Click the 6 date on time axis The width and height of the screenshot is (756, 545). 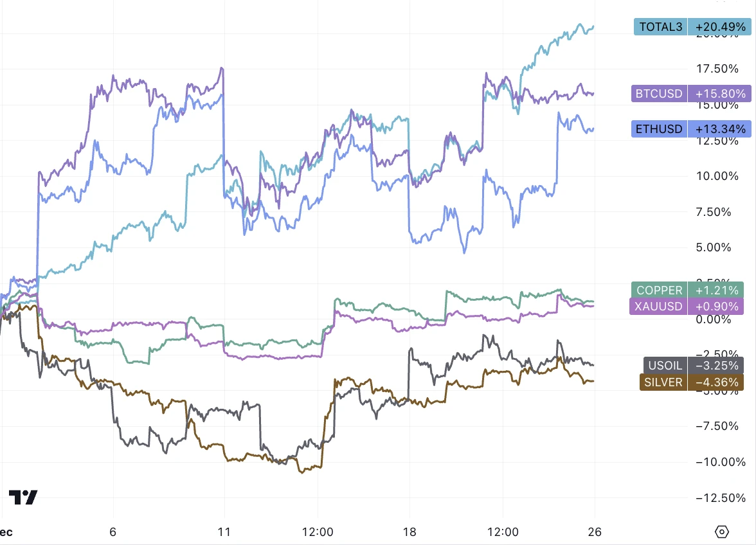113,532
